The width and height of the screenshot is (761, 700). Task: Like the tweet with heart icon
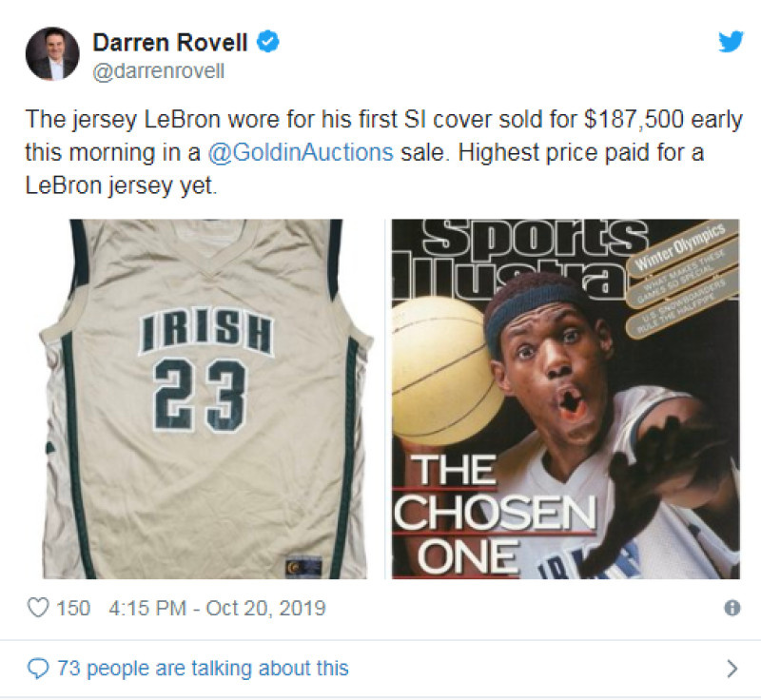click(38, 608)
